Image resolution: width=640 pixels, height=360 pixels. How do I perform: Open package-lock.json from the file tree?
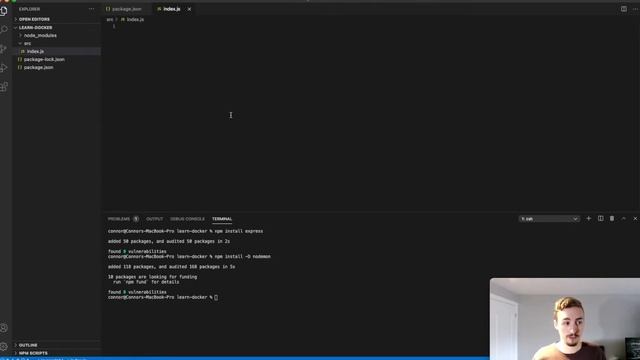pyautogui.click(x=56, y=60)
